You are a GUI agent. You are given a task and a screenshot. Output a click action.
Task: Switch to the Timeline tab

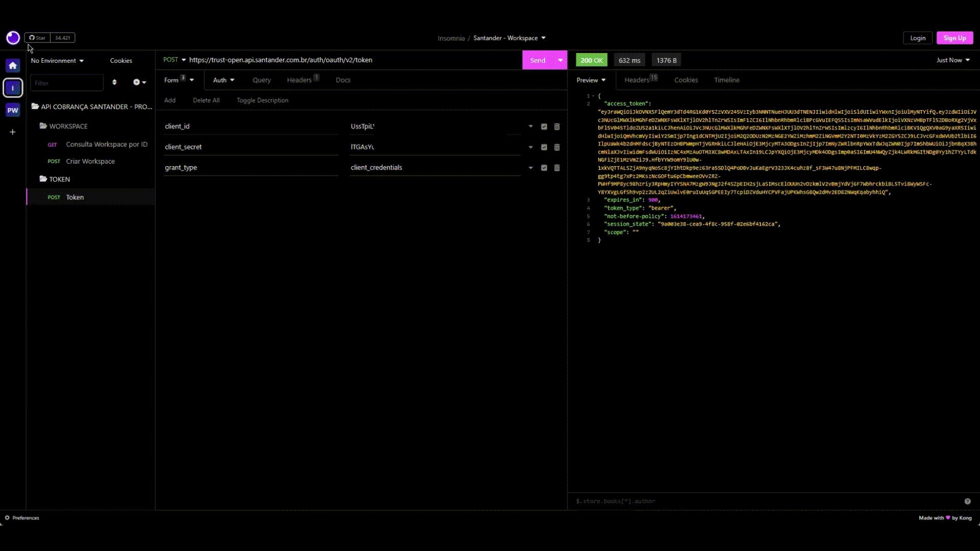(x=726, y=80)
